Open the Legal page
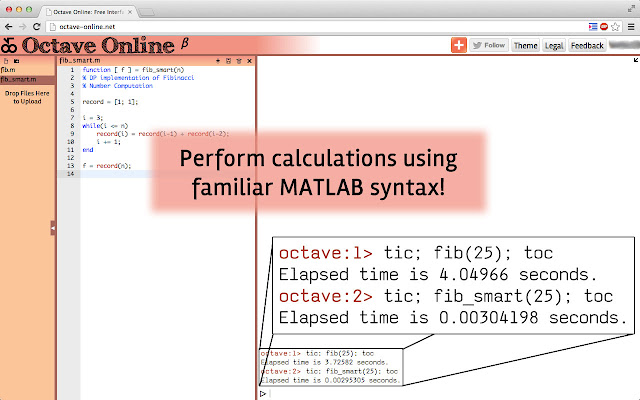This screenshot has width=640, height=400. (x=554, y=45)
